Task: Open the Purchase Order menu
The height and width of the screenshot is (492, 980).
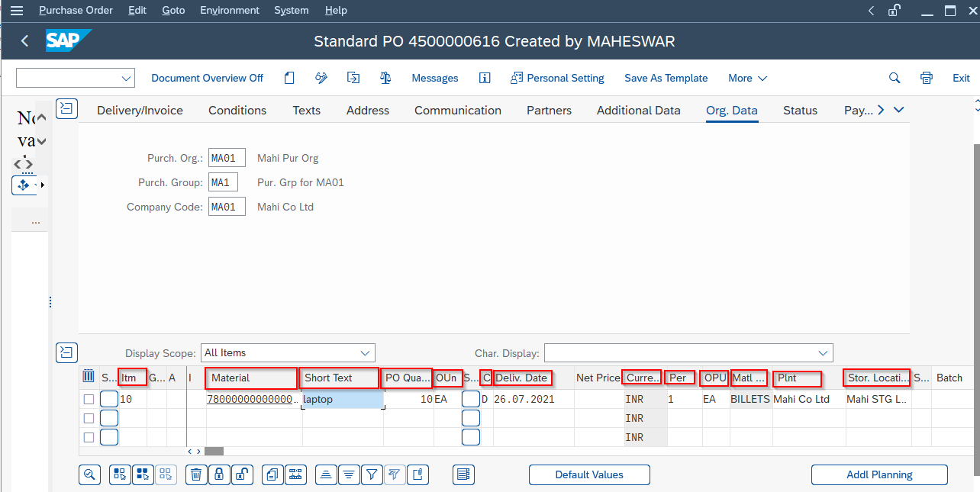Action: [76, 11]
